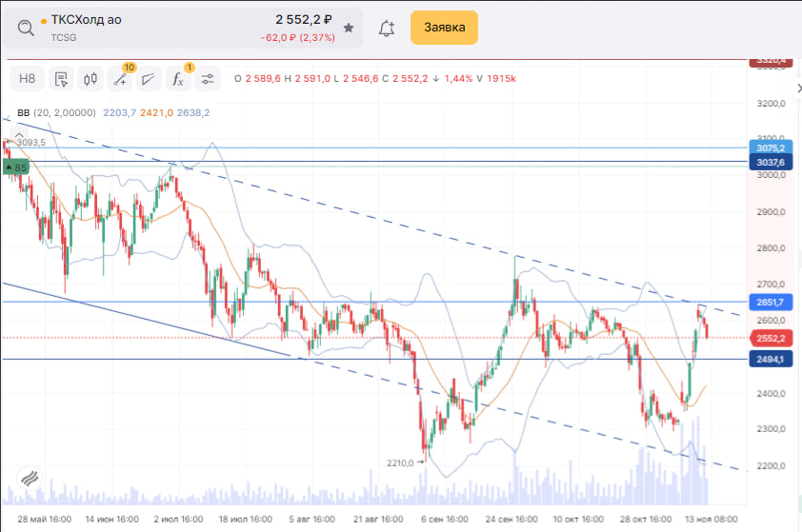802x532 pixels.
Task: Select the eraser tool icon
Action: (150, 79)
